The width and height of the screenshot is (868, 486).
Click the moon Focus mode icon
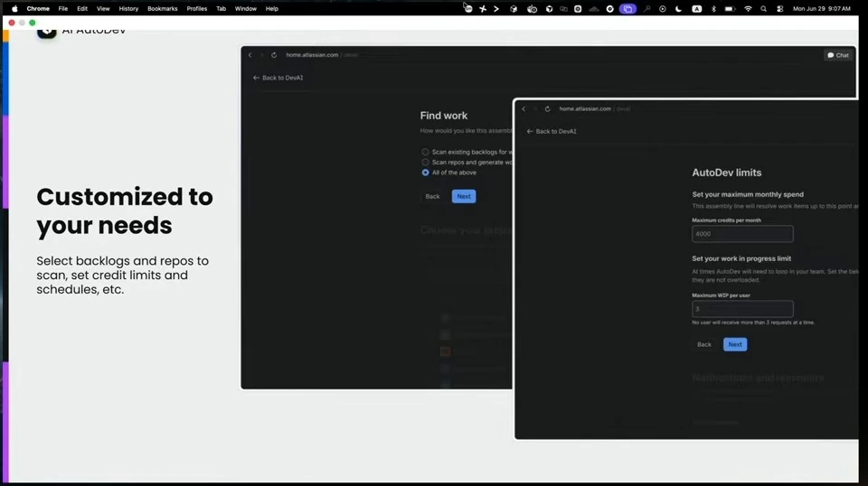coord(678,9)
